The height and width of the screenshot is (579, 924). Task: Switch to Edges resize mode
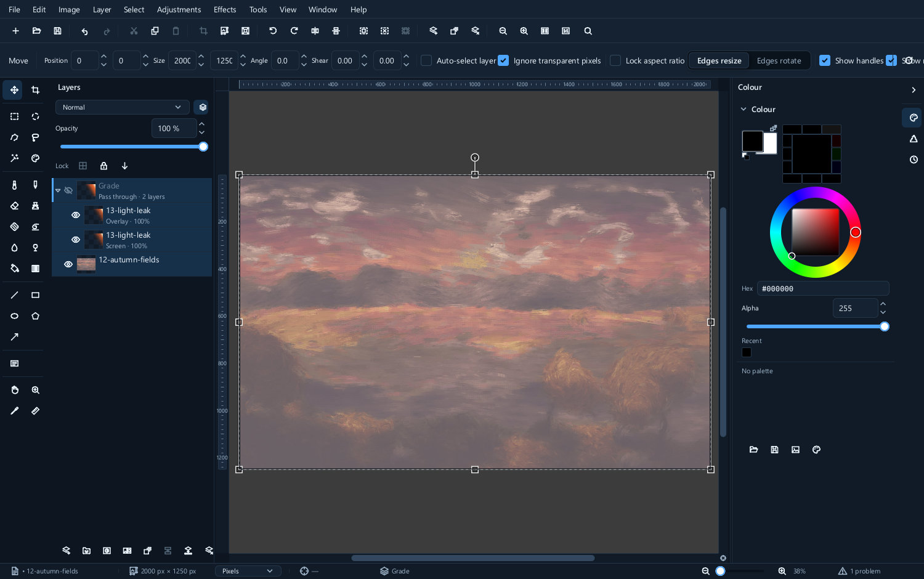click(719, 60)
